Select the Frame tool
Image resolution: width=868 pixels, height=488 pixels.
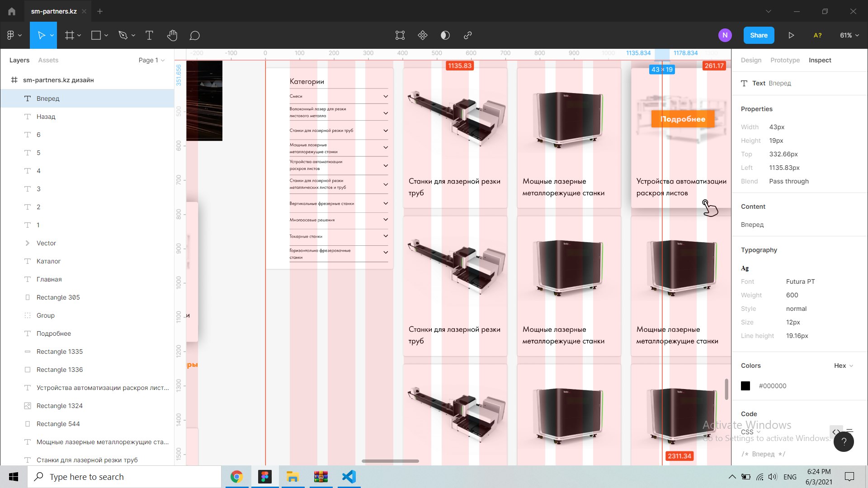(69, 35)
